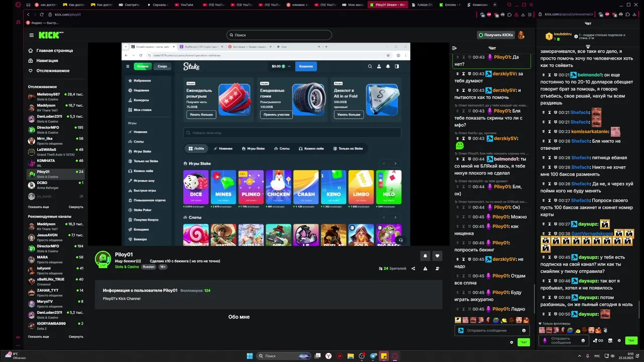Open DanLudan2311 in the followed list
Screen dimensions: 644x362
(55, 118)
